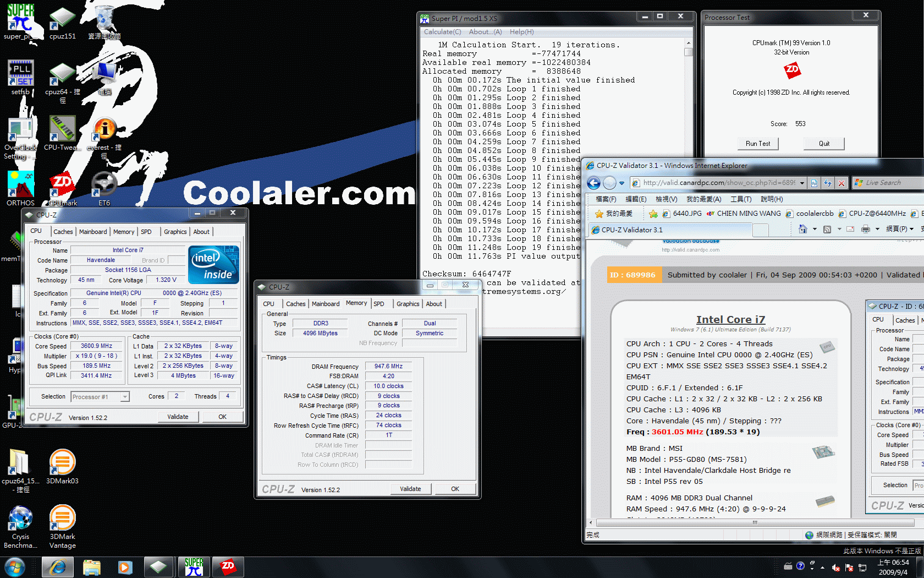Open the 檔案(F) menu in Internet Explorer
The width and height of the screenshot is (924, 578).
[606, 199]
